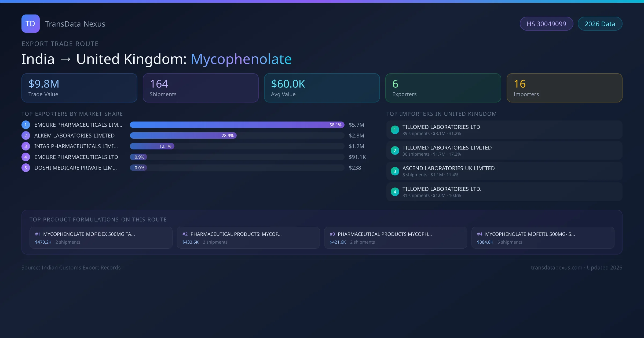Click exporter rank 3 badge for Intas
Image resolution: width=644 pixels, height=338 pixels.
click(x=26, y=146)
